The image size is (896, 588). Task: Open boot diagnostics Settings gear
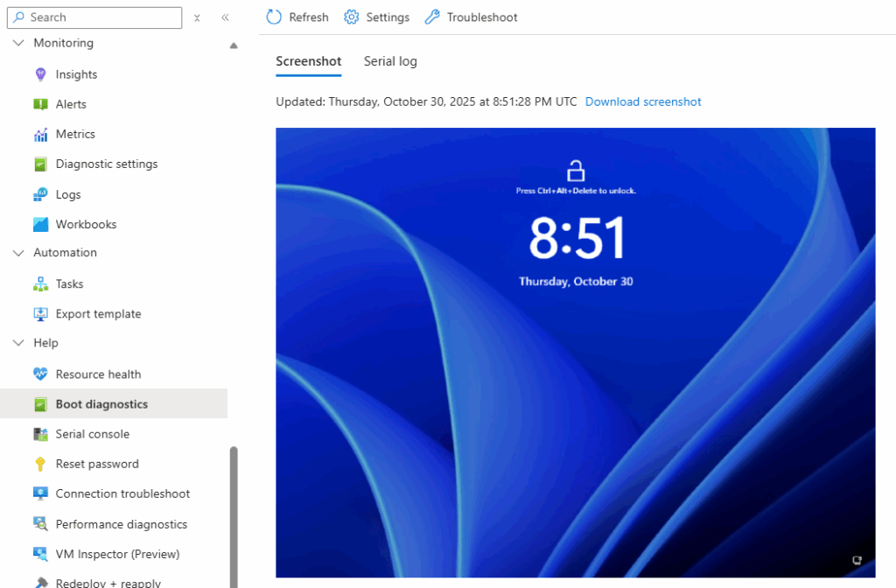click(376, 17)
